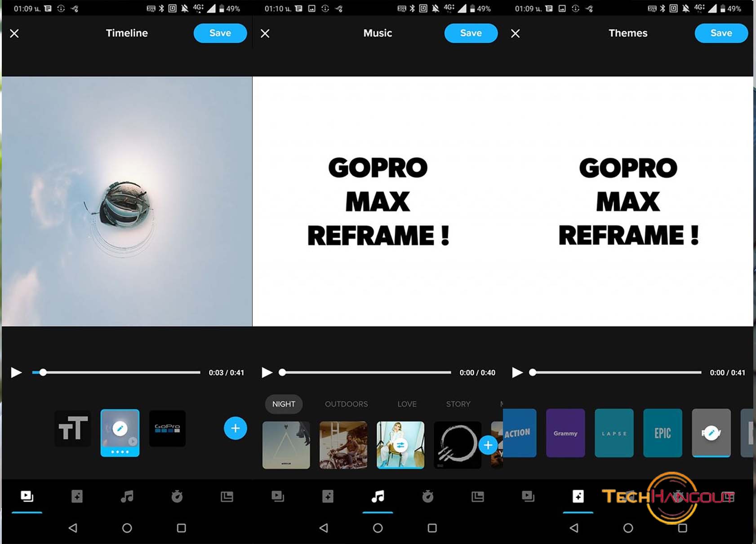Close the Timeline screen with the X
The height and width of the screenshot is (544, 756).
tap(14, 34)
